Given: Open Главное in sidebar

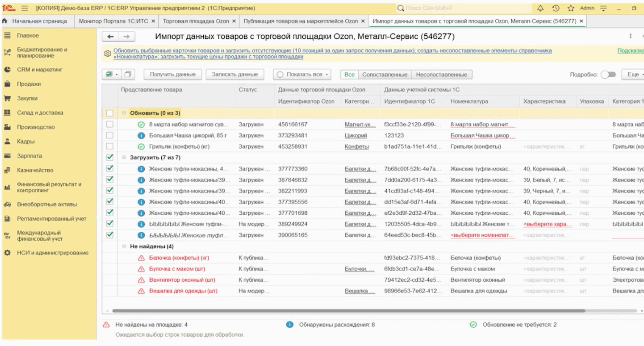Looking at the screenshot, I should tap(28, 36).
